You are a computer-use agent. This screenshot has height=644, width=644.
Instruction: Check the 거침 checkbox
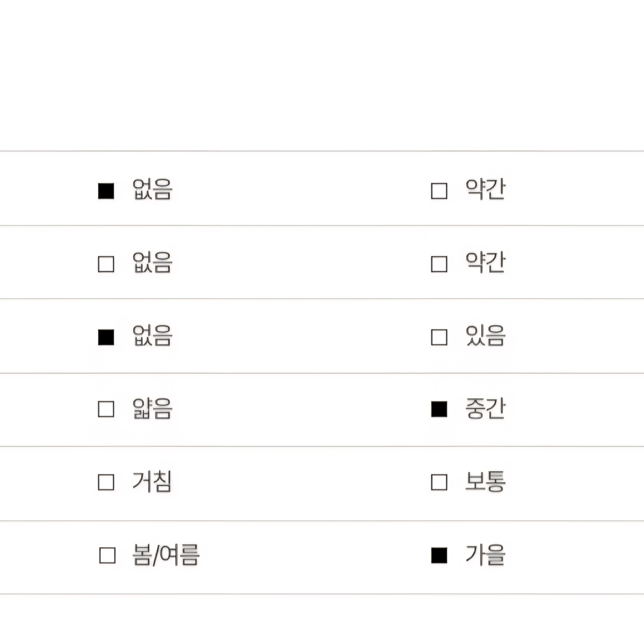(106, 482)
